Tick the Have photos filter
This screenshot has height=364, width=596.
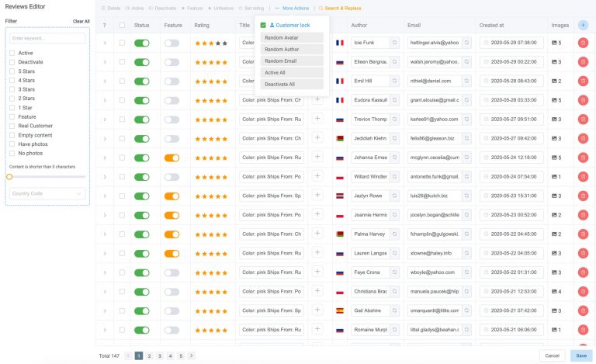coord(12,144)
